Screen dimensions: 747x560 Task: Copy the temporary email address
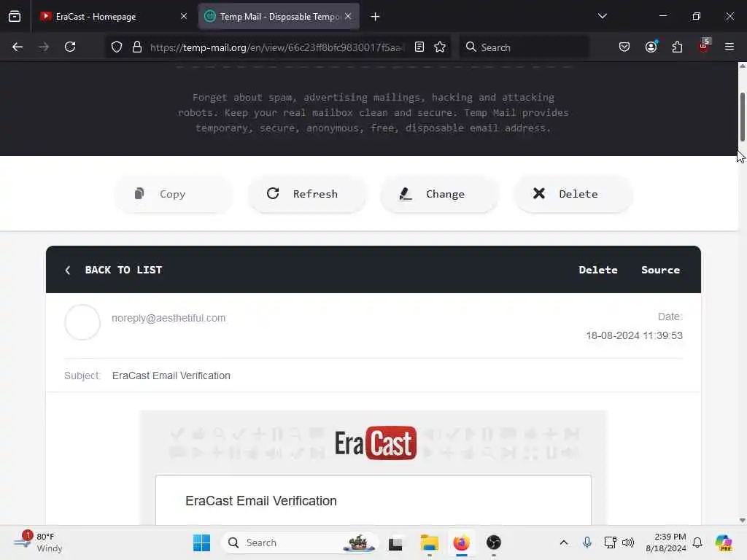pyautogui.click(x=174, y=194)
